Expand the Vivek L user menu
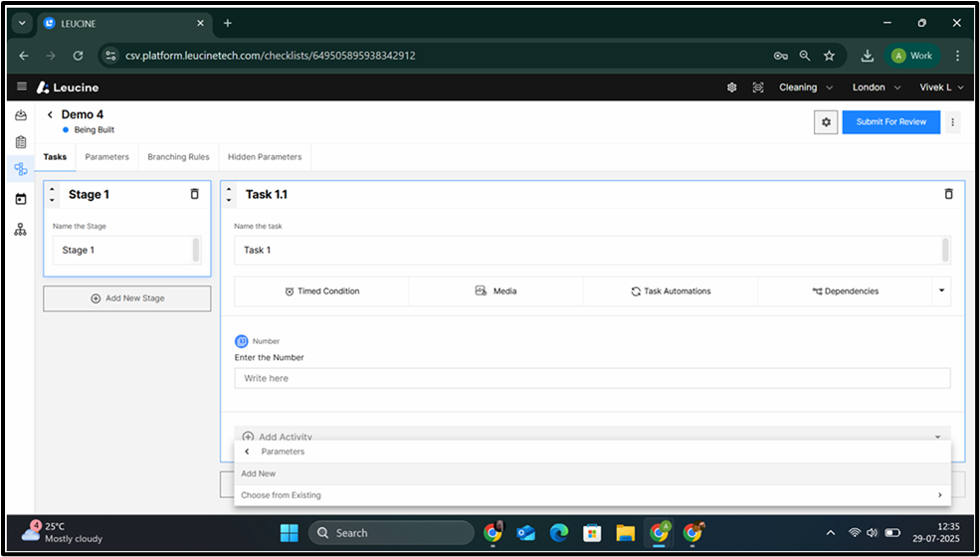This screenshot has width=980, height=557. [941, 88]
